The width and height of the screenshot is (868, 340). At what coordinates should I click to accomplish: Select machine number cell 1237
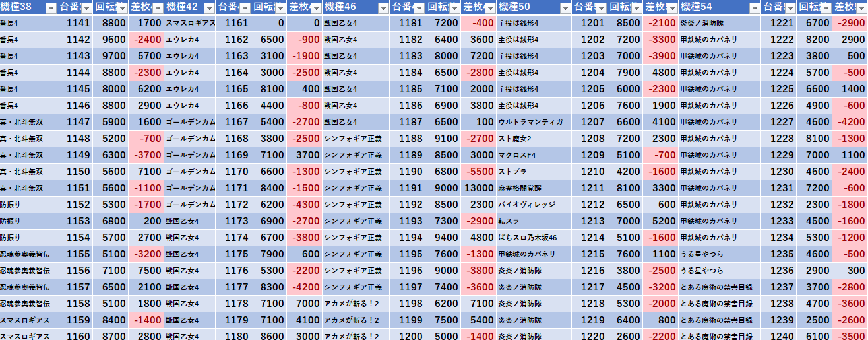779,287
